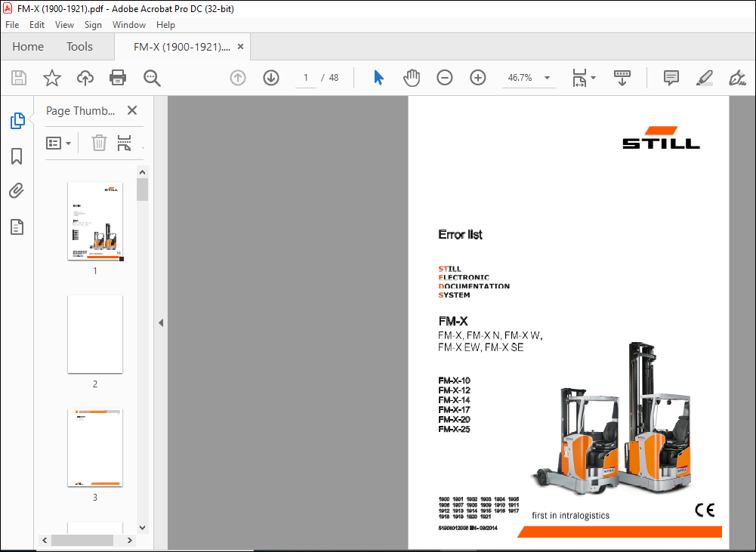Click the cloud upload icon
The width and height of the screenshot is (756, 552).
point(85,78)
